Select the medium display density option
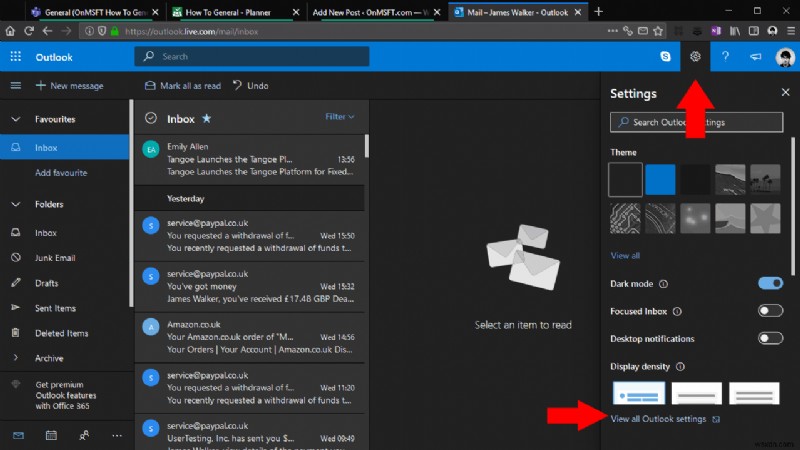This screenshot has width=800, height=450. [x=696, y=393]
